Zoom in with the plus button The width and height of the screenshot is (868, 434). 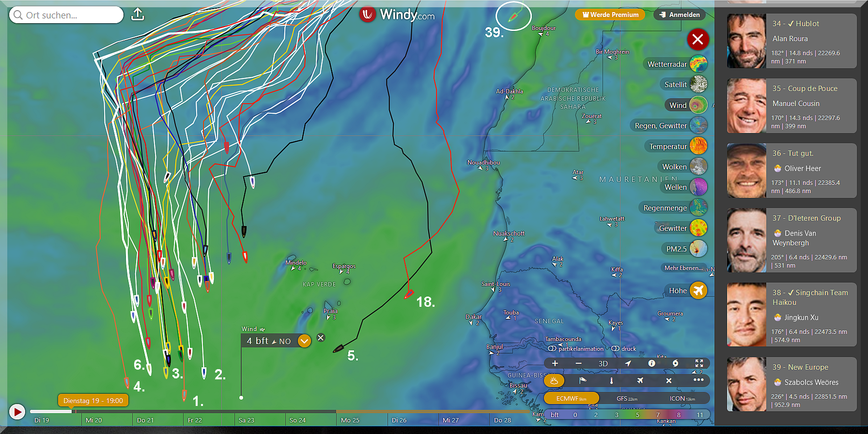[555, 363]
